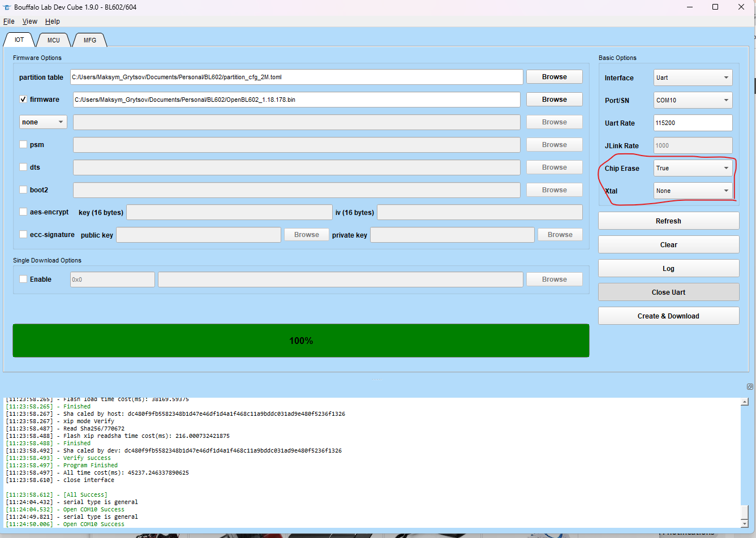Click the 'close interface' log line

tap(89, 480)
